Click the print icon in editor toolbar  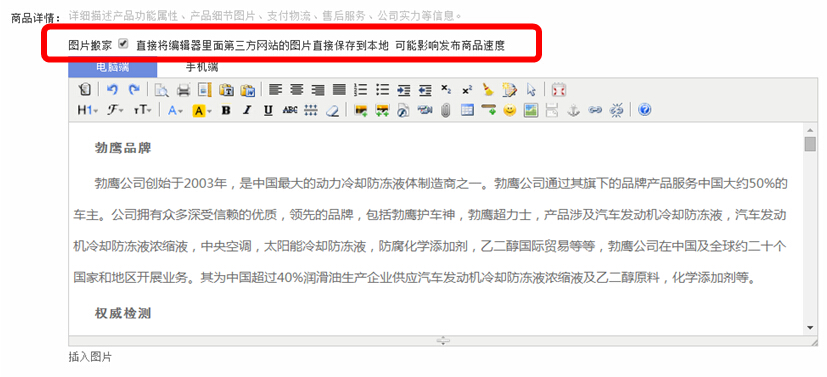184,90
